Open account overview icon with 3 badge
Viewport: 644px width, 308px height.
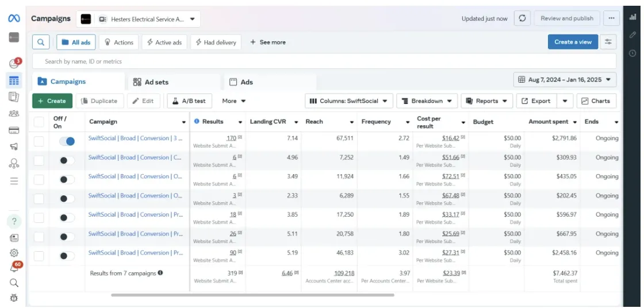tap(14, 64)
